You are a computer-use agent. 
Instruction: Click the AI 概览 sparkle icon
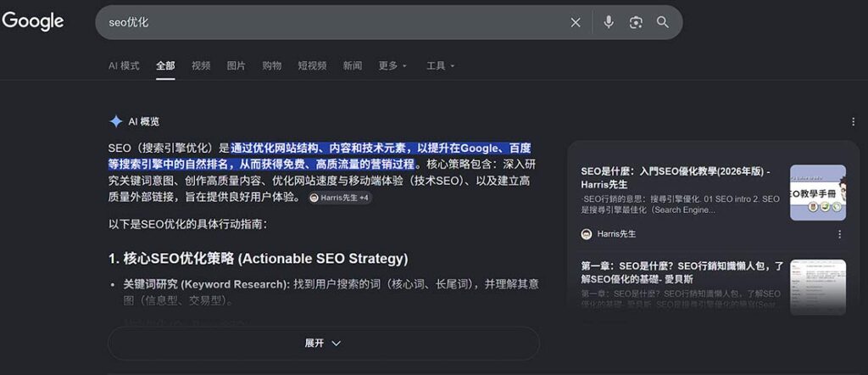pos(115,121)
